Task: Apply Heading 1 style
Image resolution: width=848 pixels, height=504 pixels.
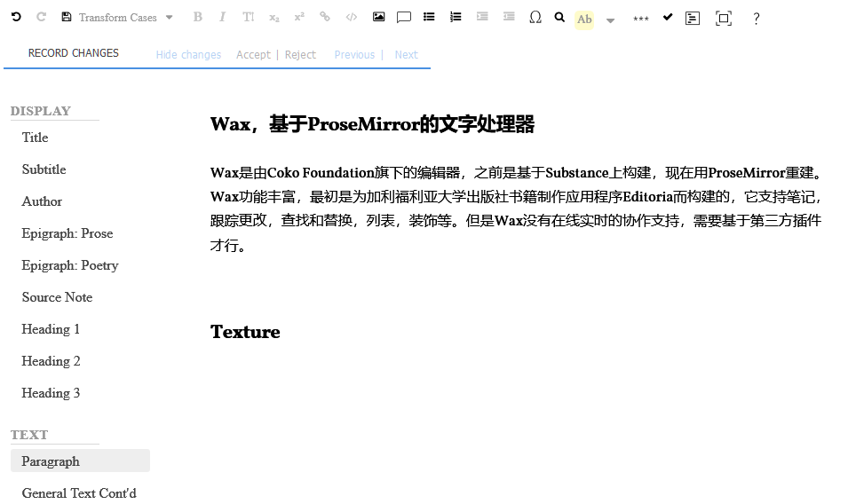Action: click(x=51, y=329)
